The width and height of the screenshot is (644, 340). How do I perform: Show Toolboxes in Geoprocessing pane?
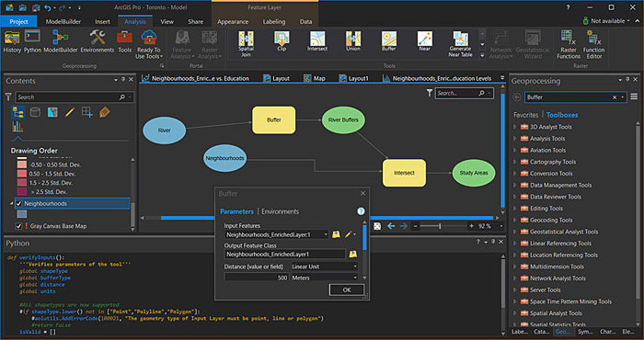(x=562, y=115)
